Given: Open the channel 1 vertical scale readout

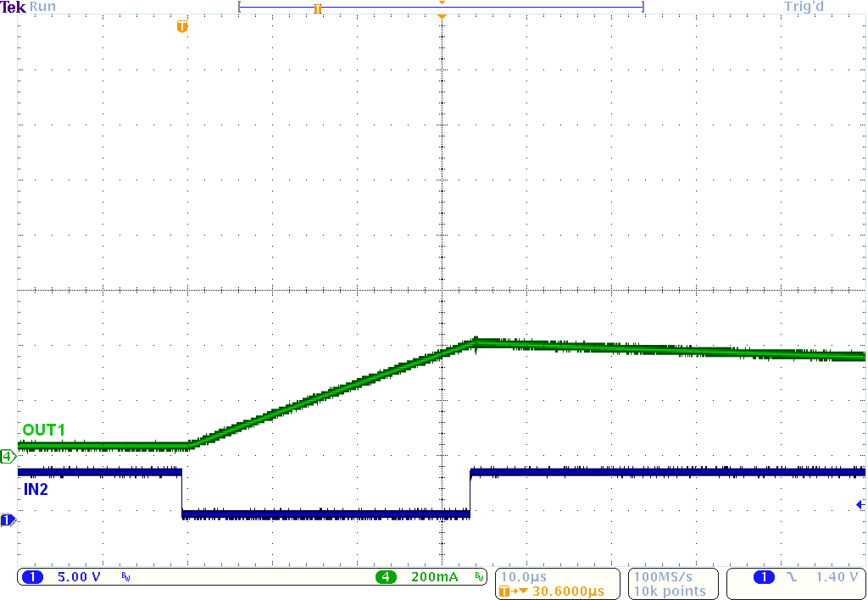Looking at the screenshot, I should click(79, 577).
